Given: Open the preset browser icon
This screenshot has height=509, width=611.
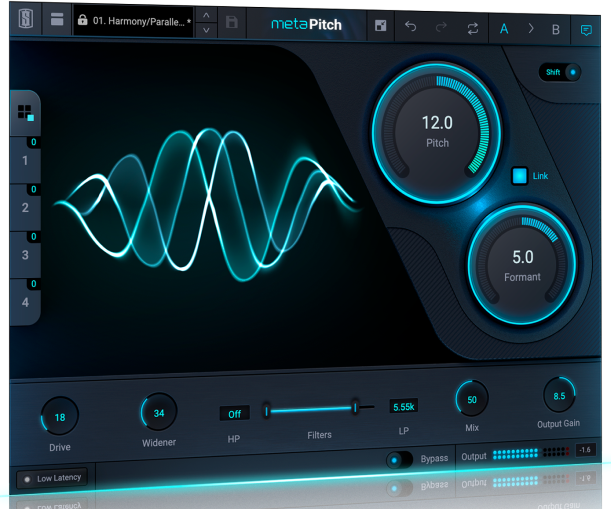Looking at the screenshot, I should (57, 20).
